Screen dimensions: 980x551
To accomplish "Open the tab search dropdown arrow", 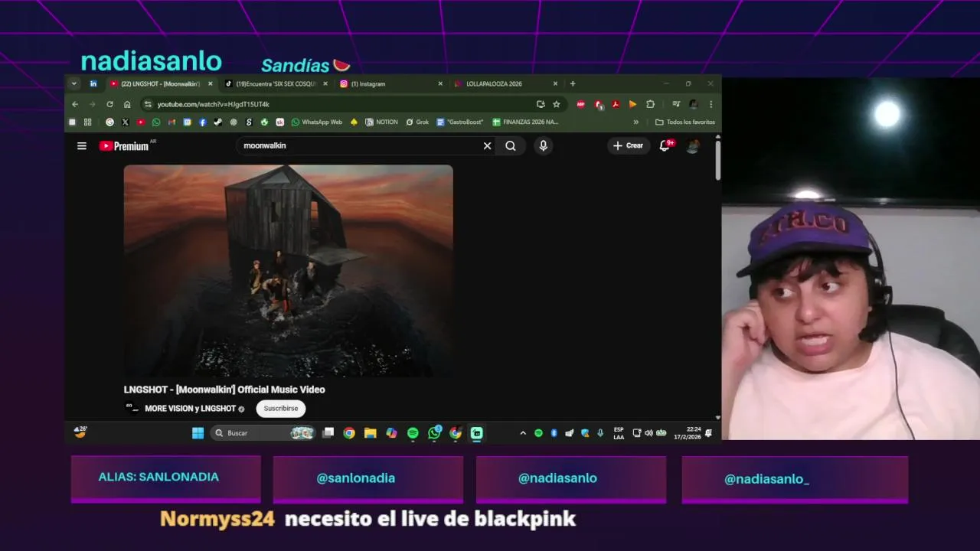I will pos(74,83).
